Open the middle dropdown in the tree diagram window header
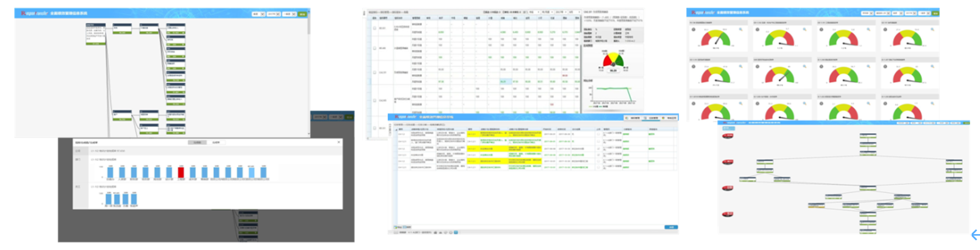 pos(274,14)
